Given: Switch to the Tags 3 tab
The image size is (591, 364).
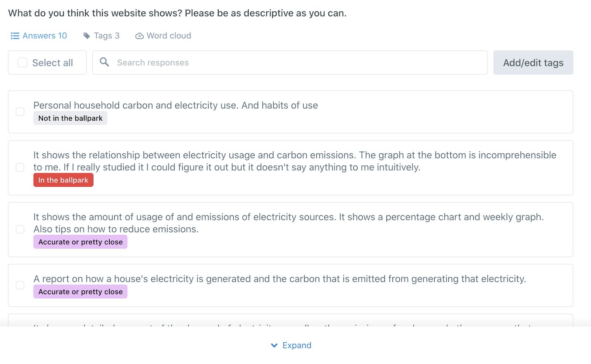Looking at the screenshot, I should pos(102,36).
